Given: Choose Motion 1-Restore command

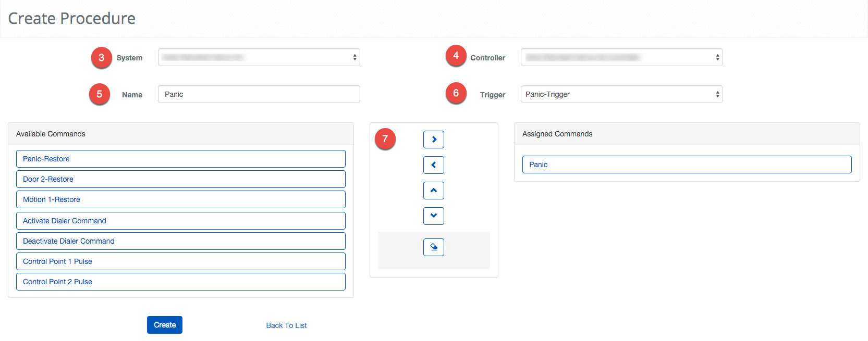Looking at the screenshot, I should click(x=180, y=199).
